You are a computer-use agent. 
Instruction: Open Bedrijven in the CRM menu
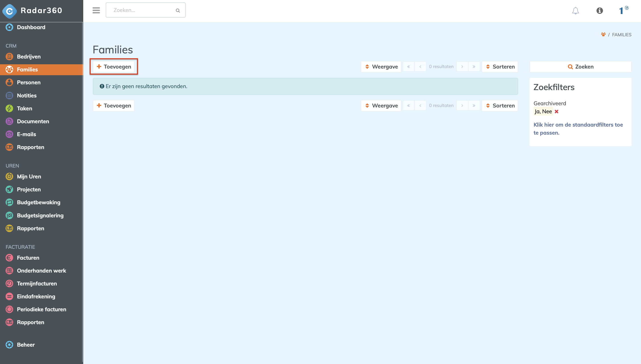pyautogui.click(x=28, y=57)
